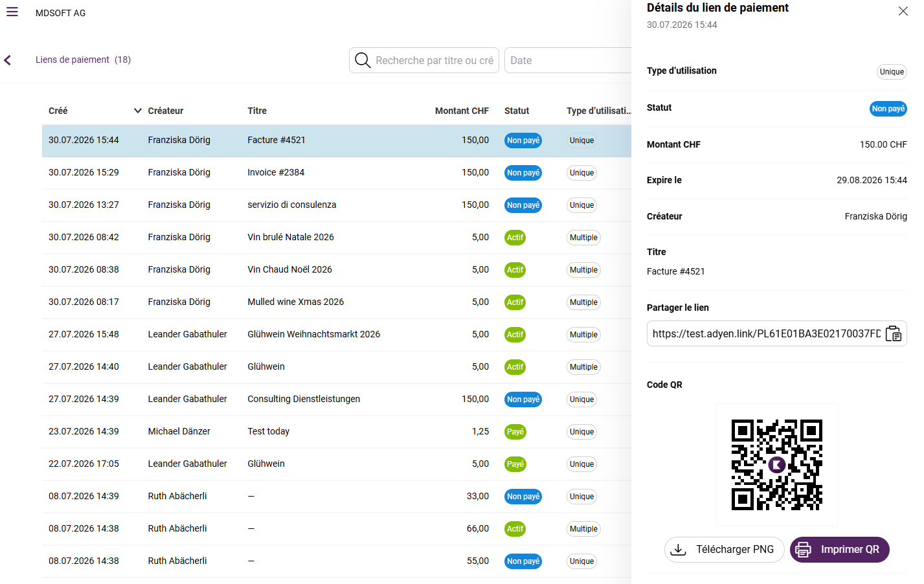924x584 pixels.
Task: Click the Statut column header
Action: pyautogui.click(x=517, y=111)
